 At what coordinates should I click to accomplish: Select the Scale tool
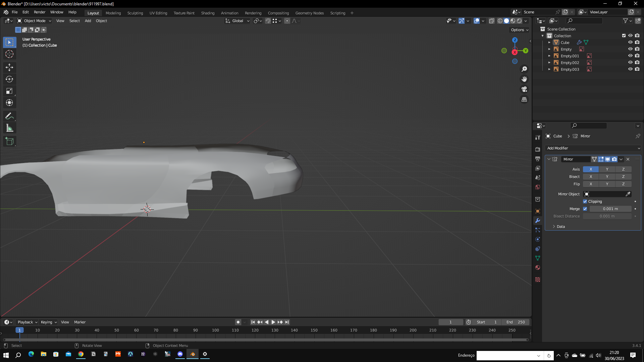9,91
